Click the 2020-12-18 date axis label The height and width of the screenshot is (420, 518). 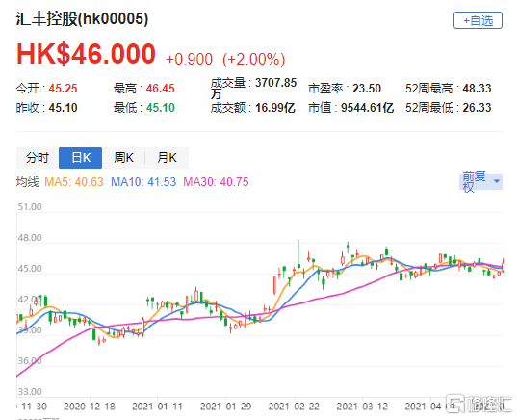(90, 407)
